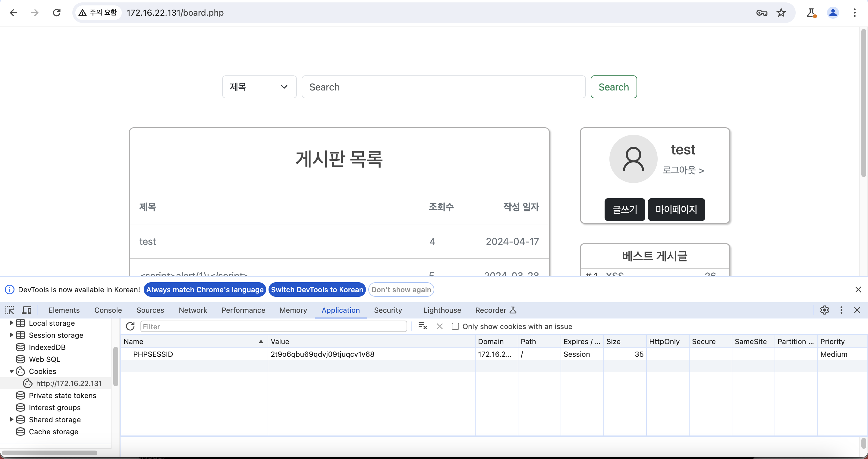Open the Chrome profile avatar
868x459 pixels.
[833, 13]
